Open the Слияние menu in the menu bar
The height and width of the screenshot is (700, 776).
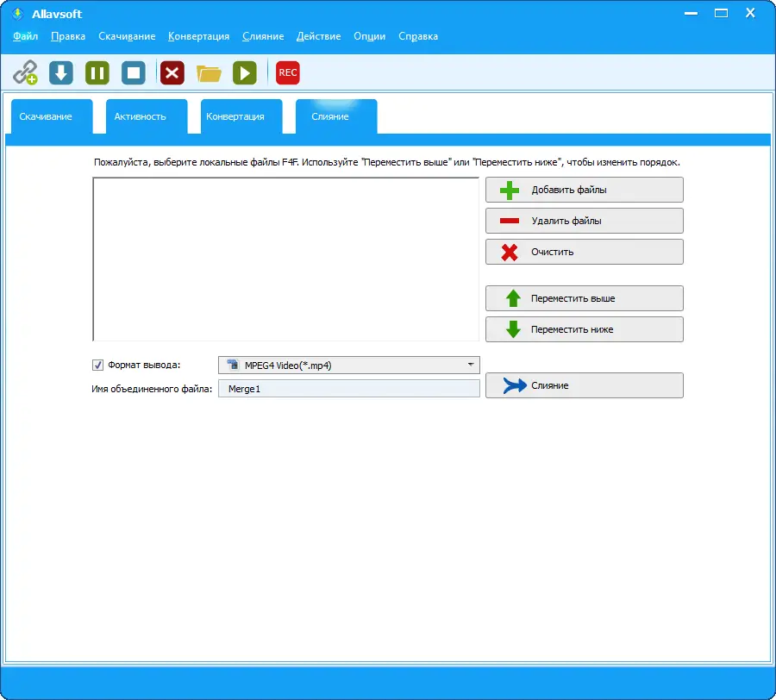pyautogui.click(x=263, y=36)
